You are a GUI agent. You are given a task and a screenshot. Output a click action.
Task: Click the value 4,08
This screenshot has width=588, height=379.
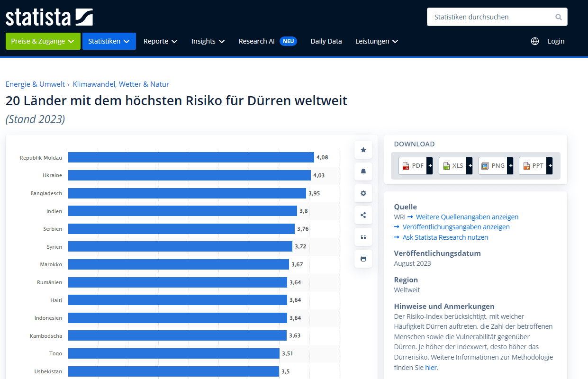pyautogui.click(x=322, y=157)
